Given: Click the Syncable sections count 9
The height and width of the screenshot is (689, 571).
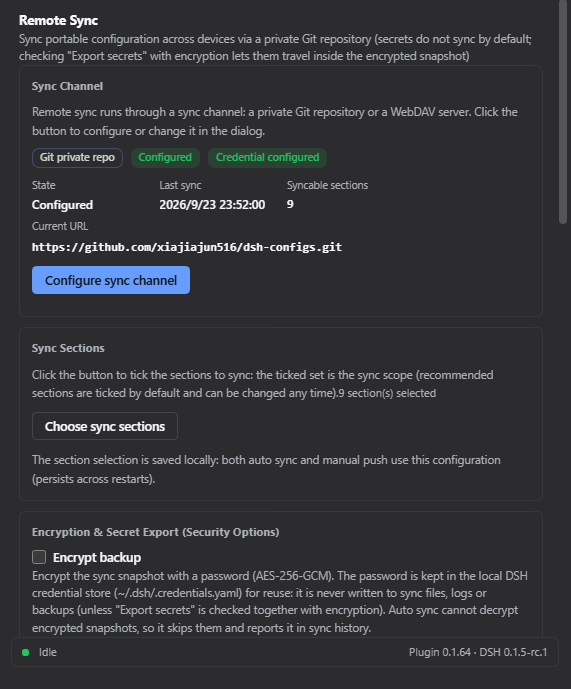Looking at the screenshot, I should [x=290, y=204].
